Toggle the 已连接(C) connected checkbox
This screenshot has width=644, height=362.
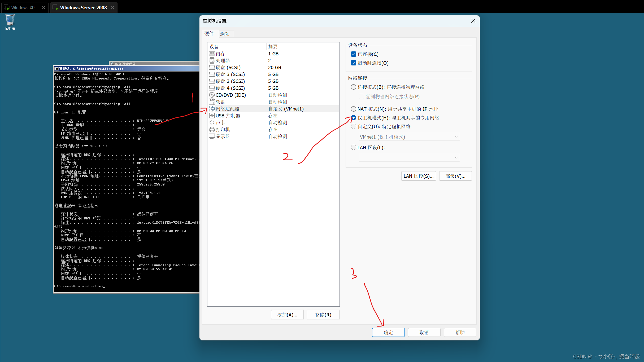coord(353,54)
